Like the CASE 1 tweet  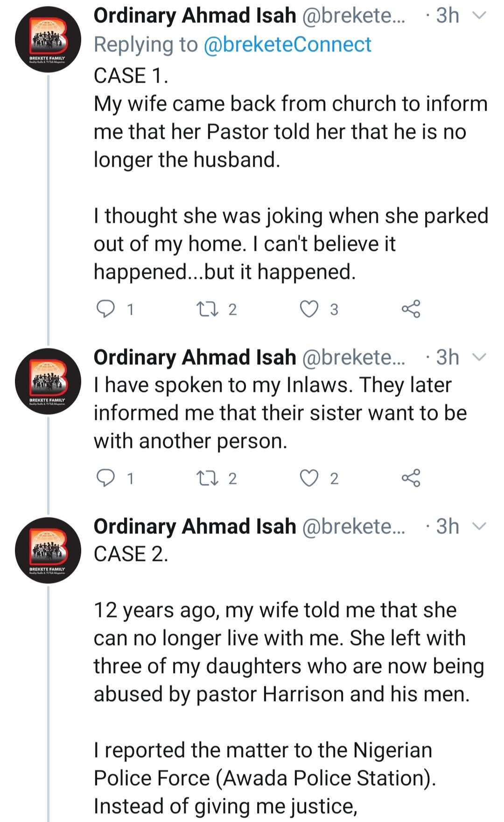click(309, 309)
